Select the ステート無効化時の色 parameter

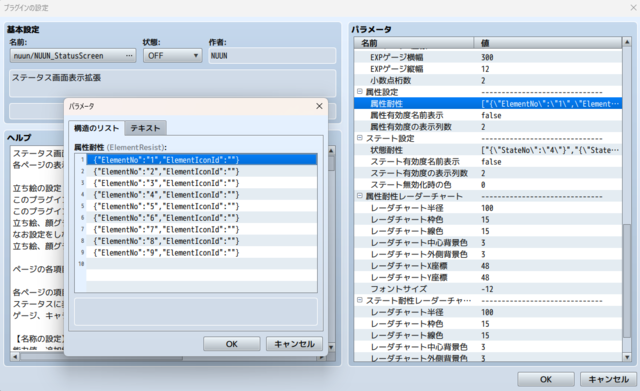(488, 184)
